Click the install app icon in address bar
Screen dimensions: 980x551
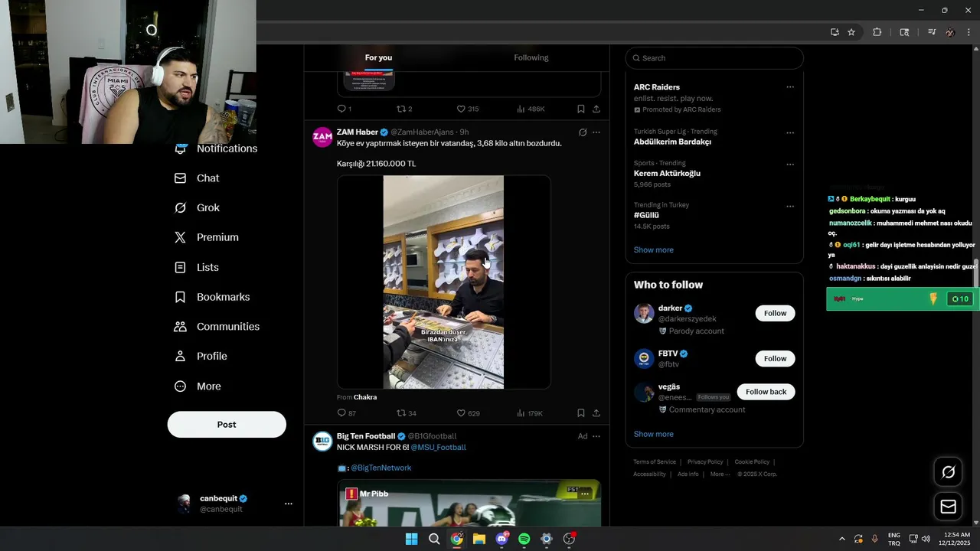835,32
